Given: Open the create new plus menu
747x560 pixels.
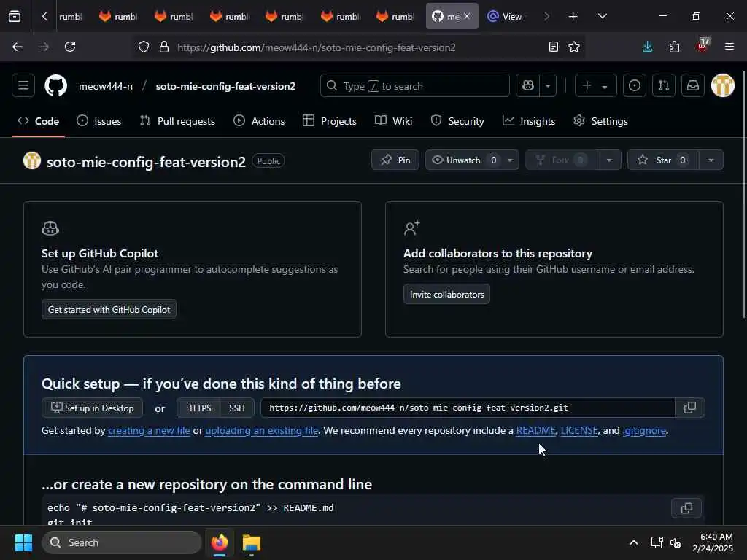Looking at the screenshot, I should point(595,86).
